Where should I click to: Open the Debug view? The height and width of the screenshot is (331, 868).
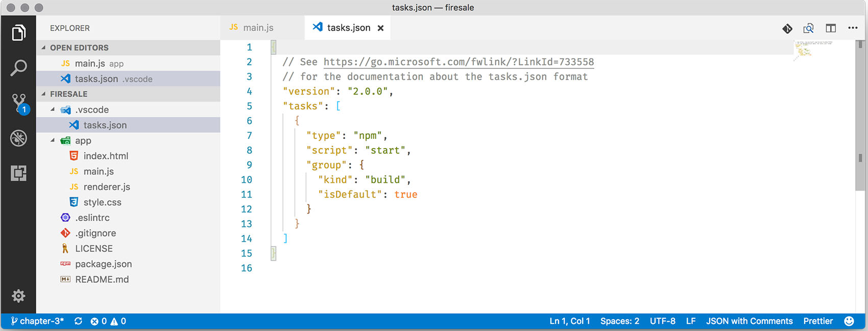point(18,138)
